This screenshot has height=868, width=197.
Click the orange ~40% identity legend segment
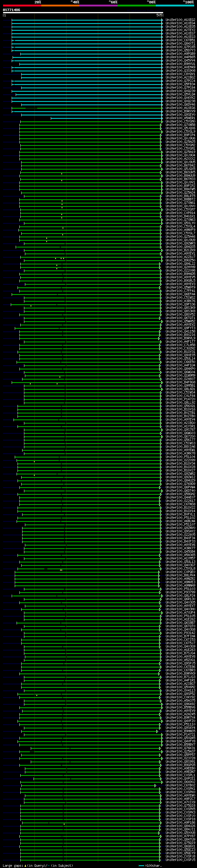60,6
